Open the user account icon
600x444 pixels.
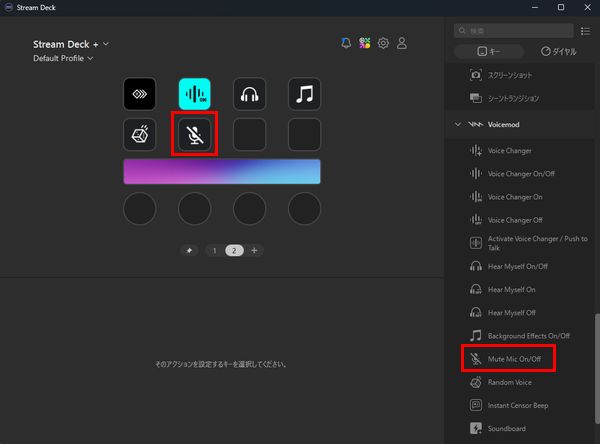[402, 43]
